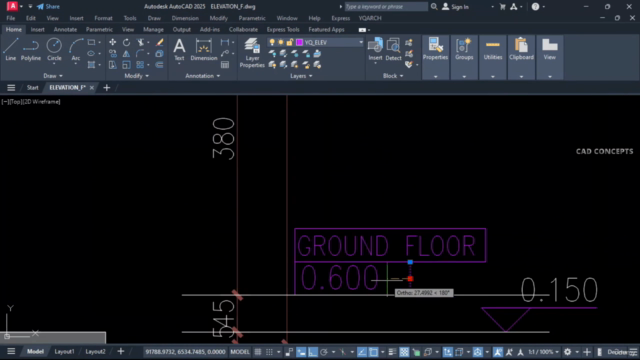The image size is (640, 360).
Task: Click the YQ_ELEV layer color swatch
Action: pyautogui.click(x=299, y=42)
